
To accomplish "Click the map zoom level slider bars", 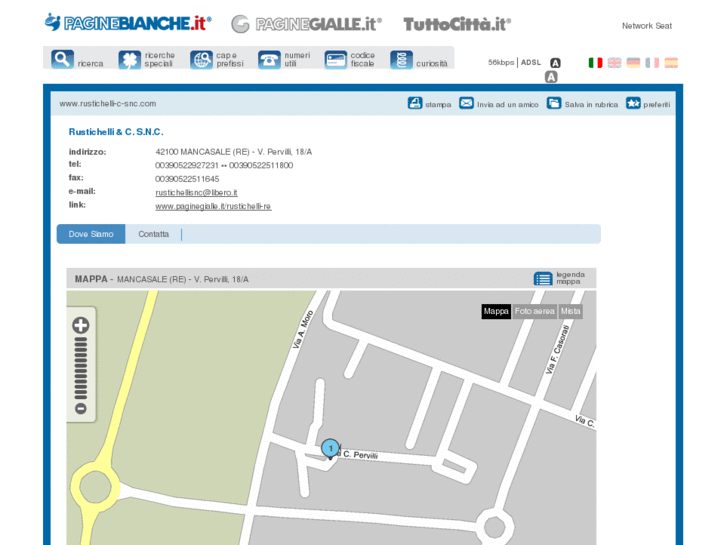I will tap(81, 368).
